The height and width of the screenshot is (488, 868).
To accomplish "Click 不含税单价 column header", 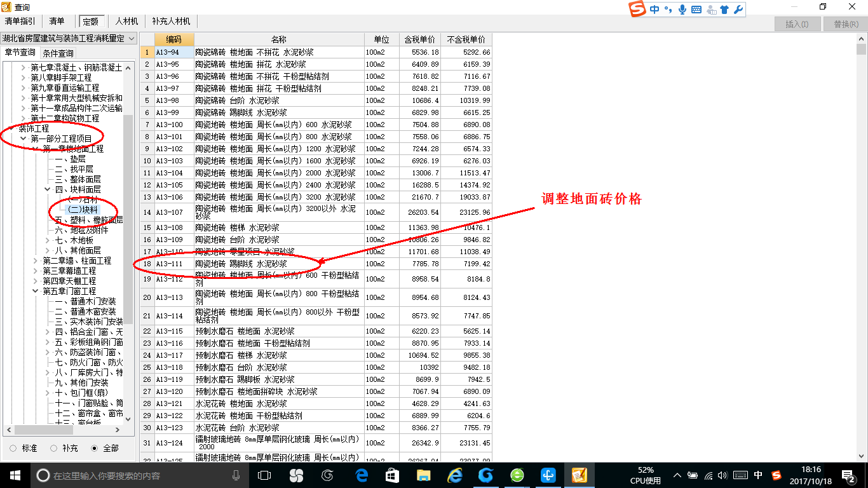I will tap(466, 39).
